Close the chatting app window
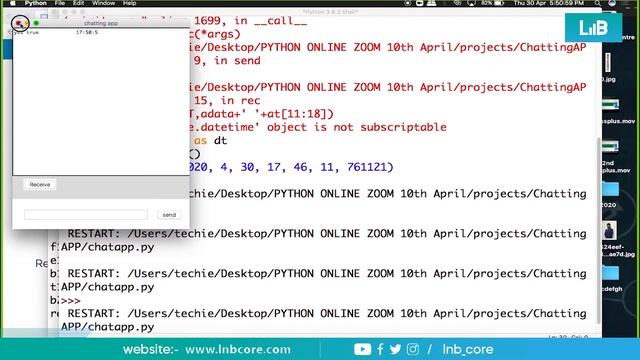Screen dimensions: 640x360 tap(19, 23)
